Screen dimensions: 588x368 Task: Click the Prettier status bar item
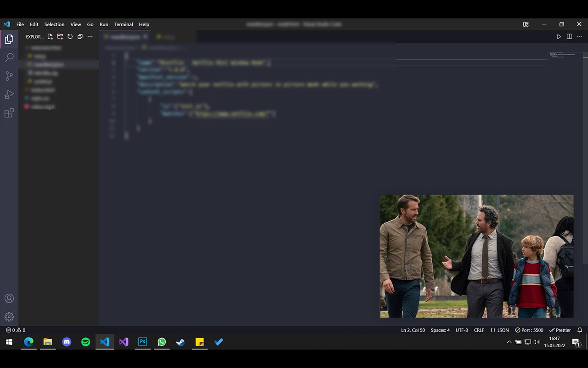560,330
